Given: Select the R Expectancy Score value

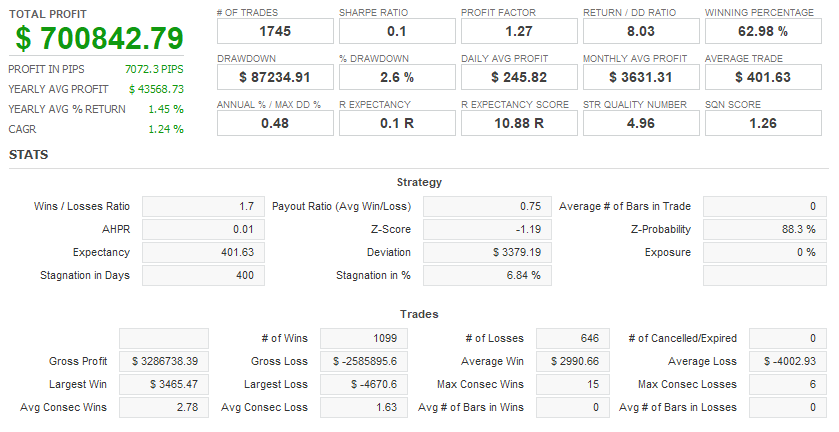Looking at the screenshot, I should (x=519, y=123).
